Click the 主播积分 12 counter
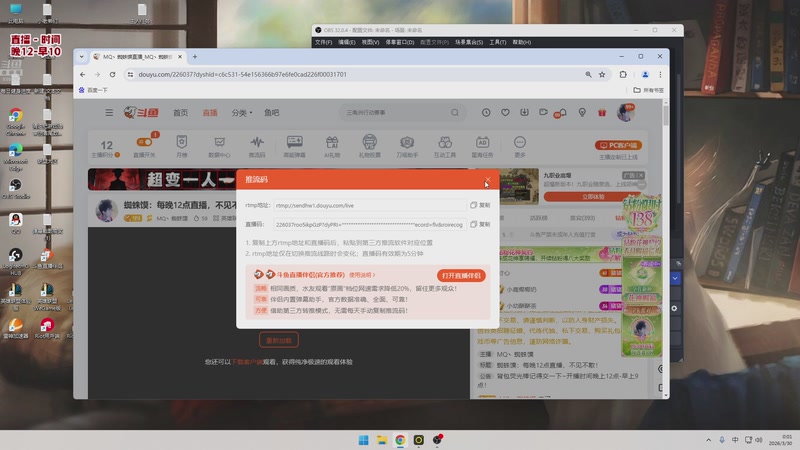This screenshot has width=800, height=450. tap(106, 148)
